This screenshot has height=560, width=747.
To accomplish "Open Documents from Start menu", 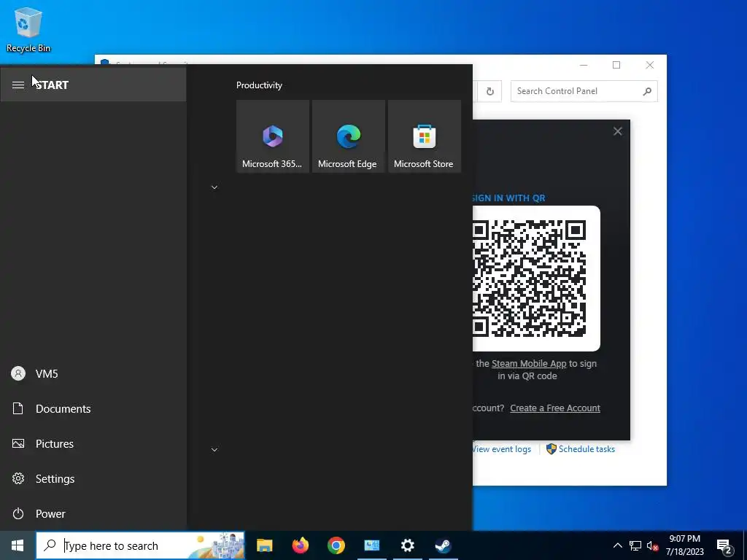I will click(x=93, y=408).
